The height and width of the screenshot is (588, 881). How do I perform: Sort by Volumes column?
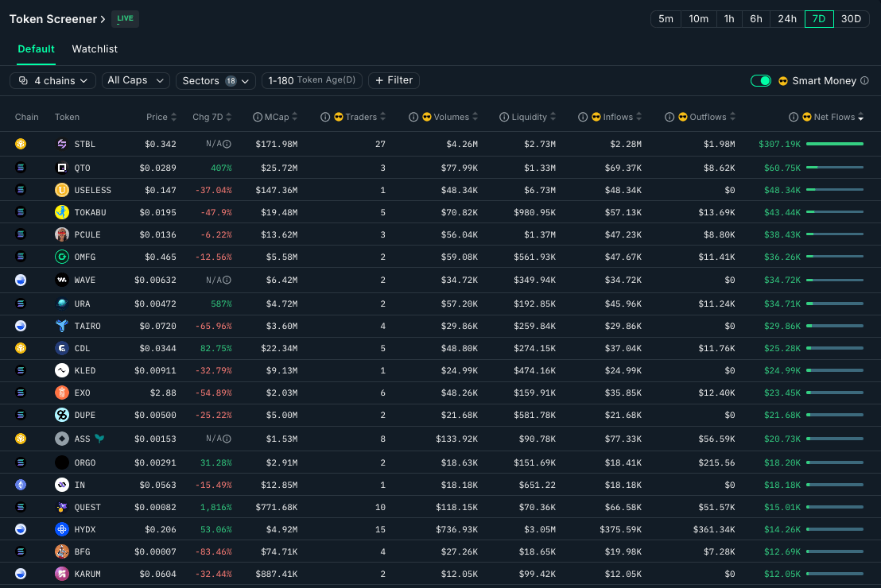[475, 117]
